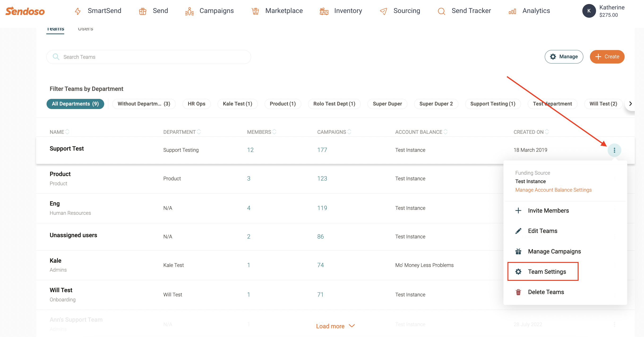The height and width of the screenshot is (337, 644).
Task: Choose Invite Members from the team menu
Action: (549, 211)
